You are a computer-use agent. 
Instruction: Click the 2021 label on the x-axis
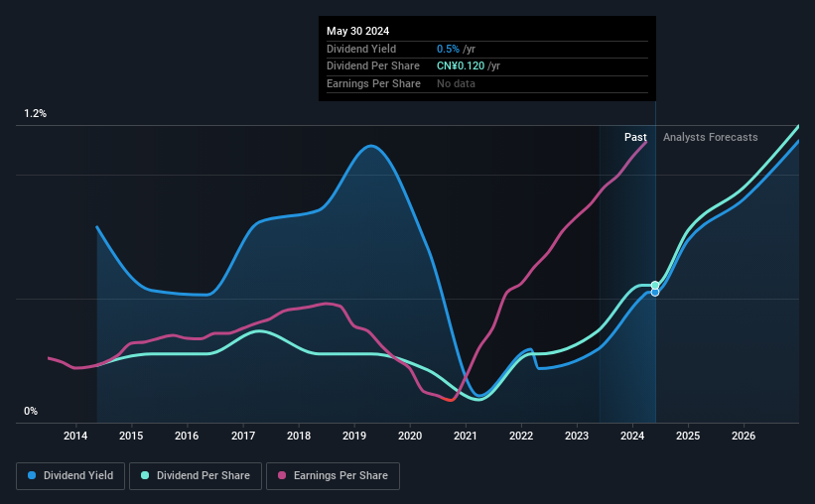466,436
